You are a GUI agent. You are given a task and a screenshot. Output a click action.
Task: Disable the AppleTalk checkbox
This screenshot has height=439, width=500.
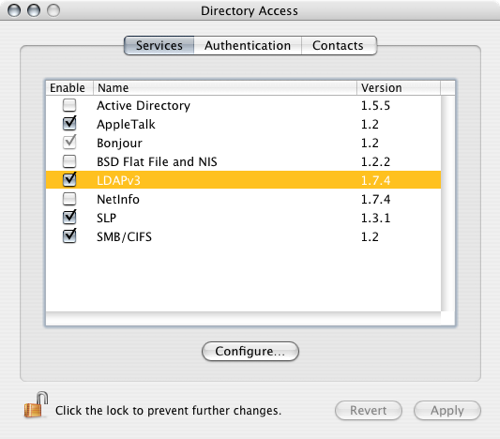click(x=69, y=124)
